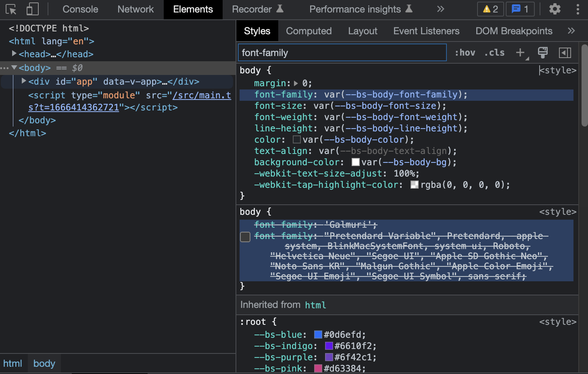The image size is (588, 374).
Task: Switch to the Console tab
Action: [80, 9]
